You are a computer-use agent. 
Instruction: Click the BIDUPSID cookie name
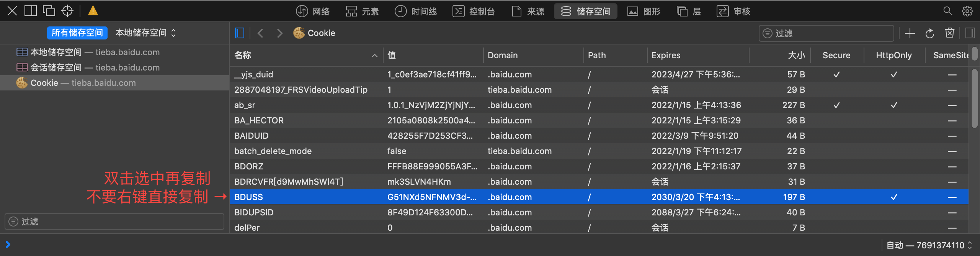[254, 212]
